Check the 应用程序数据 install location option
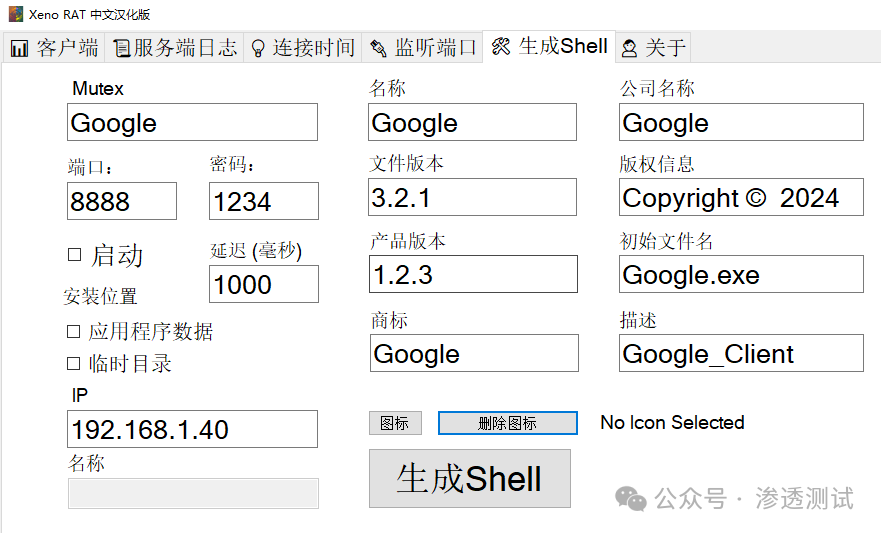The image size is (881, 533). tap(73, 331)
